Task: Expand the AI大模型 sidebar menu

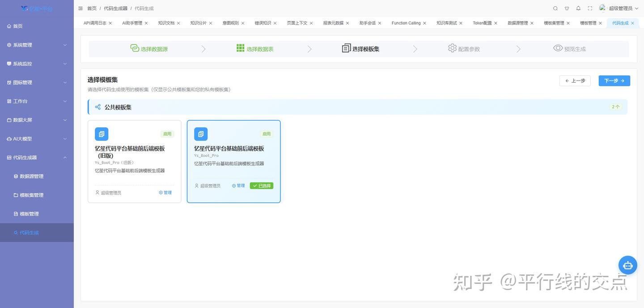Action: tap(37, 139)
